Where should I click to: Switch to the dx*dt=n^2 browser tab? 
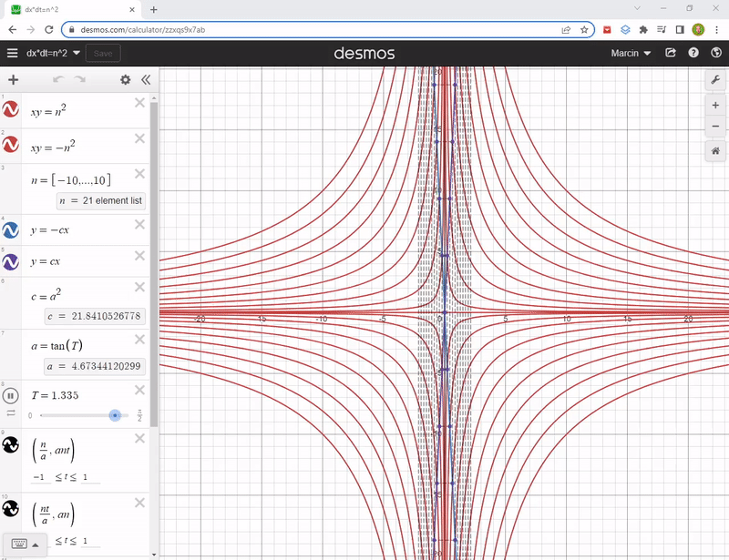pos(74,9)
